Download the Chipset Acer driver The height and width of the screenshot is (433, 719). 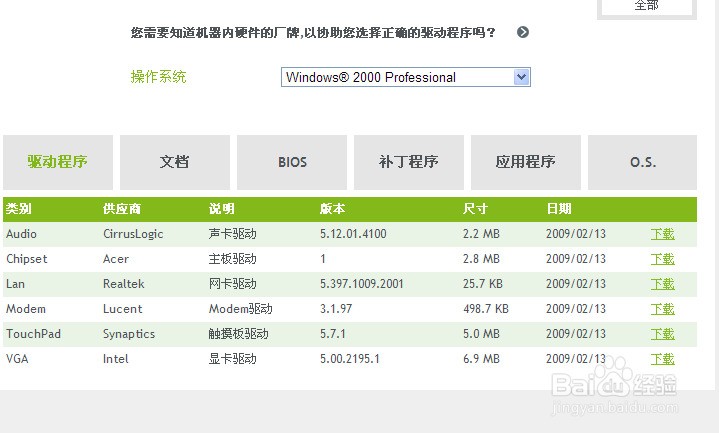(x=663, y=259)
